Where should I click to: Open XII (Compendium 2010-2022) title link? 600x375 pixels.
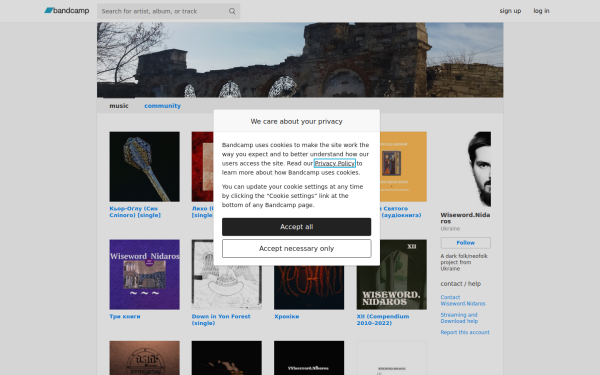(383, 320)
